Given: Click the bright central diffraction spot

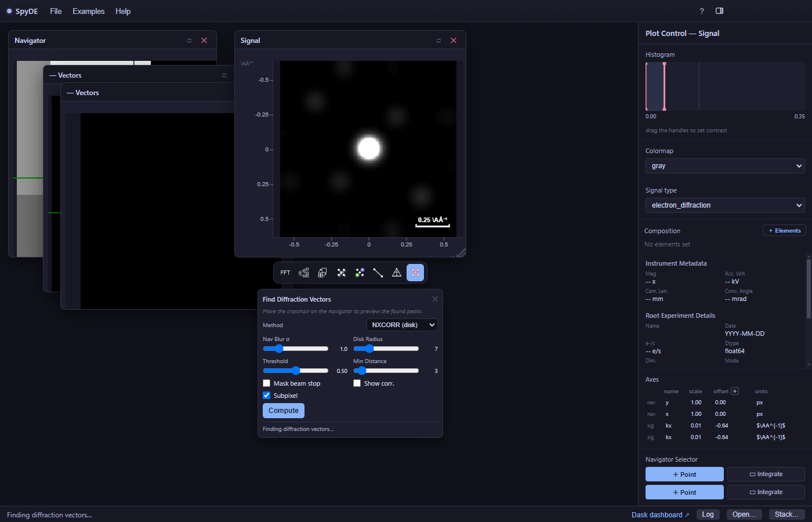Looking at the screenshot, I should point(369,148).
